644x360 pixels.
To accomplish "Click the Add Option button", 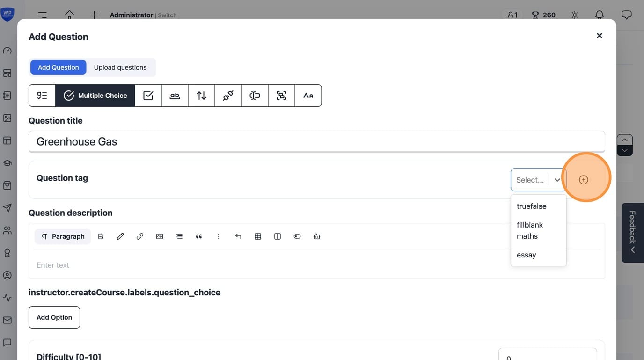I will click(54, 317).
